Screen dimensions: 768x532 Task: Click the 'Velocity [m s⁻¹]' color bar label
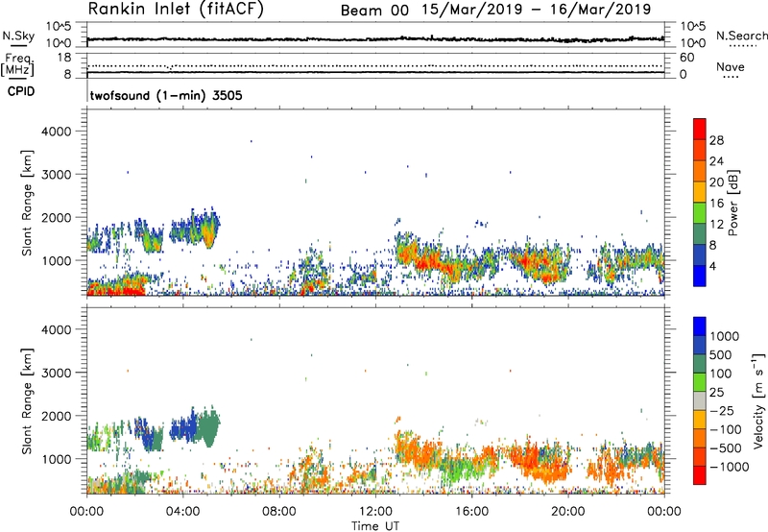tap(758, 400)
